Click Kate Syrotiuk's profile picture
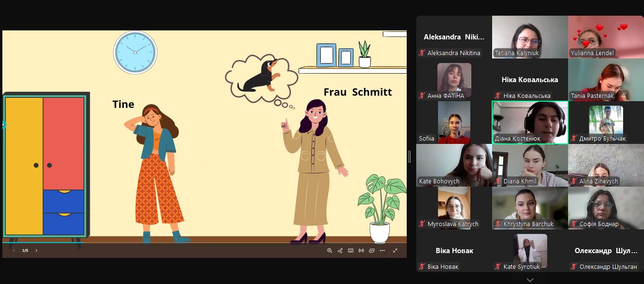The image size is (644, 284). tap(530, 251)
